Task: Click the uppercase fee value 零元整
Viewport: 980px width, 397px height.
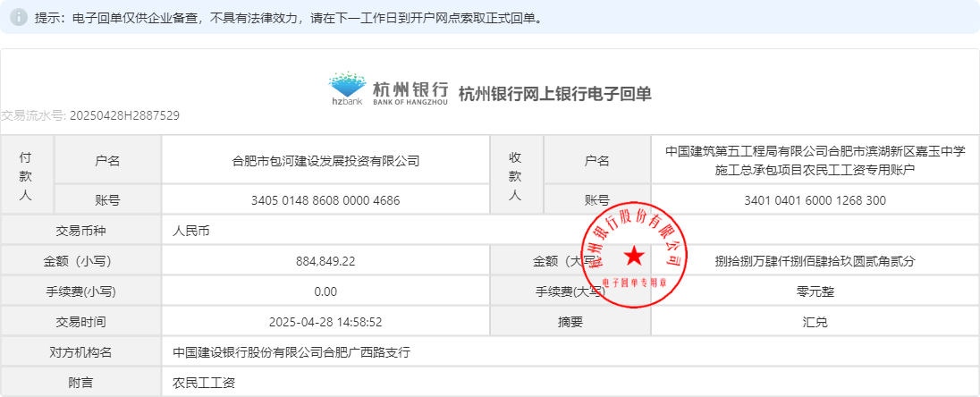Action: click(x=815, y=291)
